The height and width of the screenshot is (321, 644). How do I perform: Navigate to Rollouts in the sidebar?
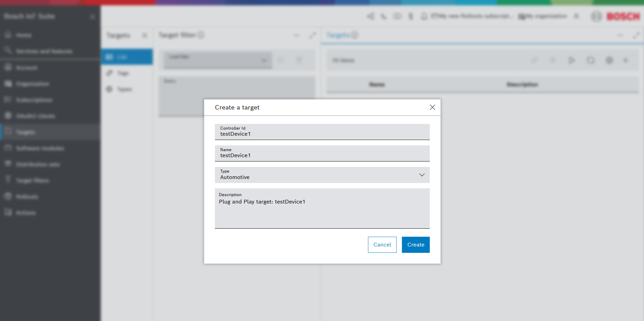(27, 197)
